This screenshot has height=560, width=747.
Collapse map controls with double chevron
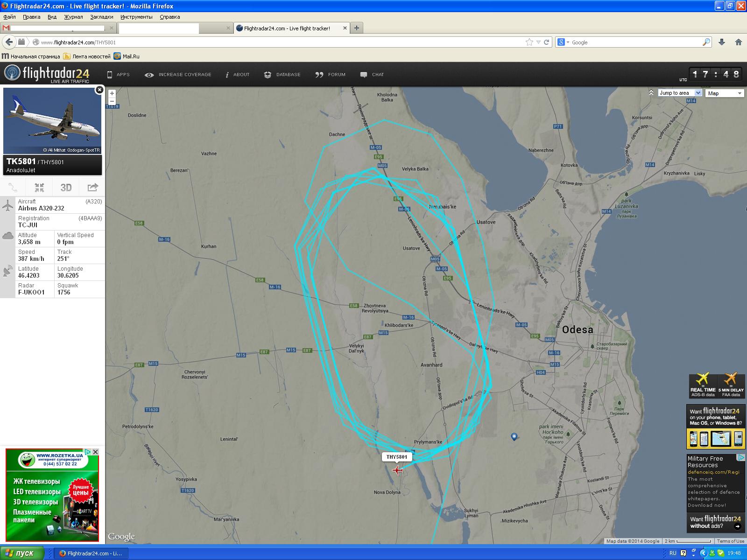click(651, 93)
